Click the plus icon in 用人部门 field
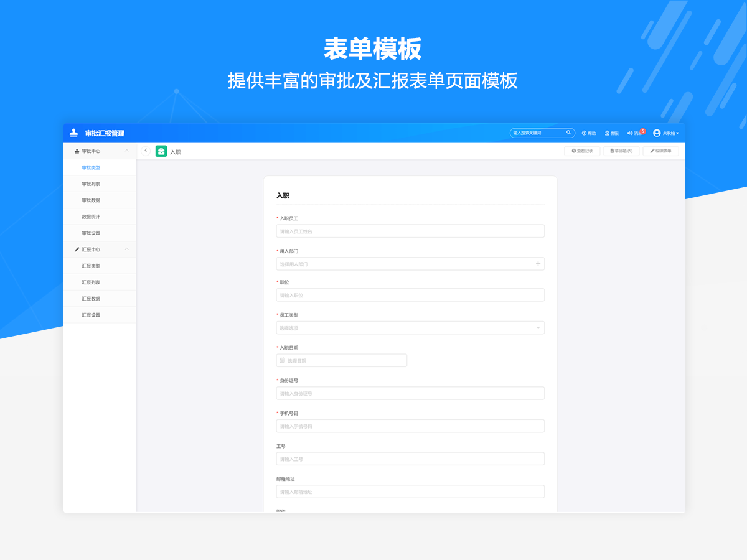Image resolution: width=747 pixels, height=560 pixels. click(x=538, y=264)
